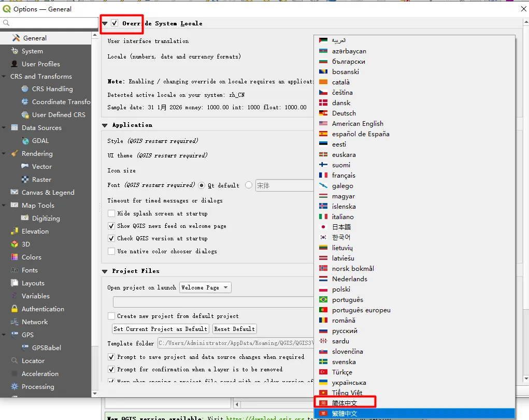Select the custom font radio button
The height and width of the screenshot is (420, 529).
pos(249,185)
